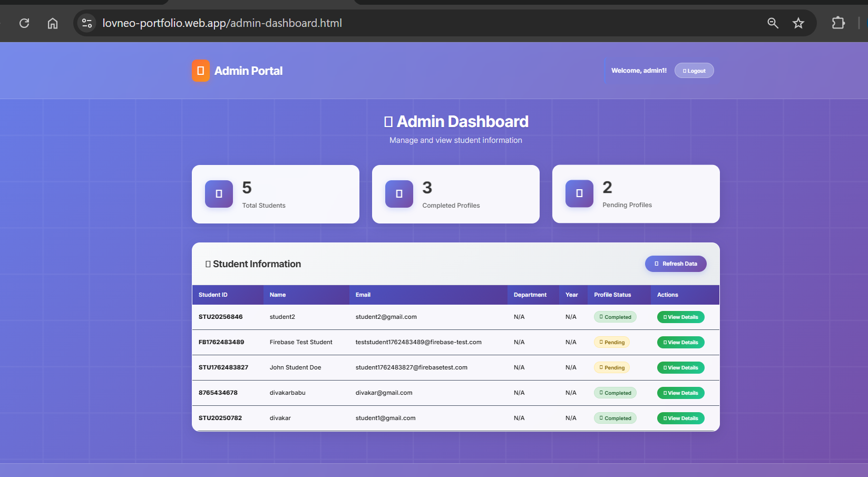Click the Pending Profiles stat icon
868x477 pixels.
point(579,194)
